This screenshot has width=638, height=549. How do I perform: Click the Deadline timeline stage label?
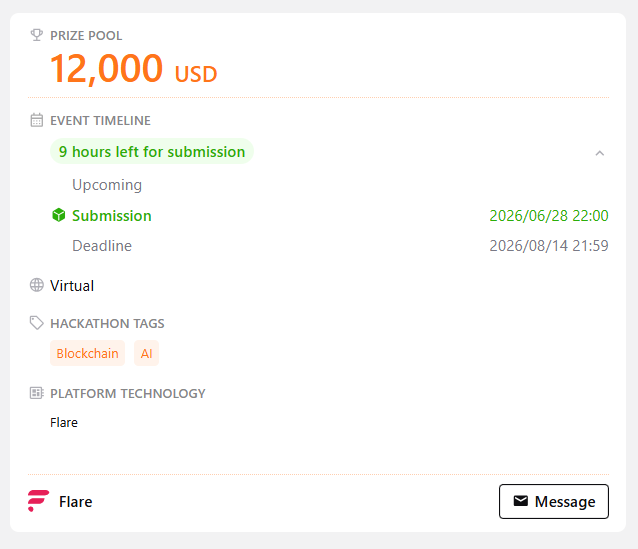point(102,246)
